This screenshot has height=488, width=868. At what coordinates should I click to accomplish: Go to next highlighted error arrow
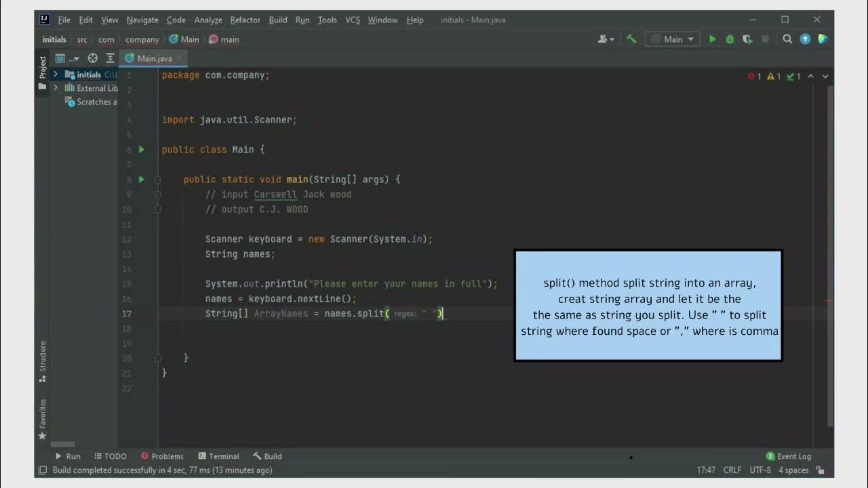pos(825,77)
